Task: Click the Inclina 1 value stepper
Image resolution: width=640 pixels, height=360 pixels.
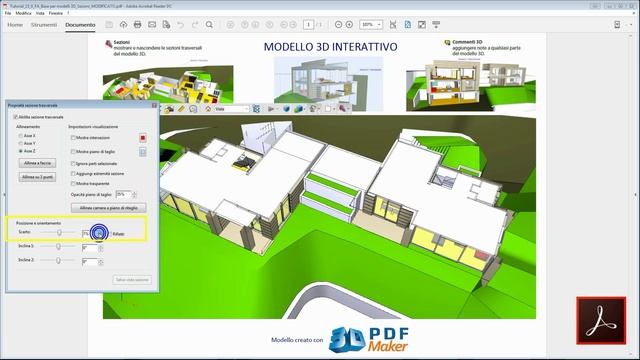Action: tap(100, 248)
